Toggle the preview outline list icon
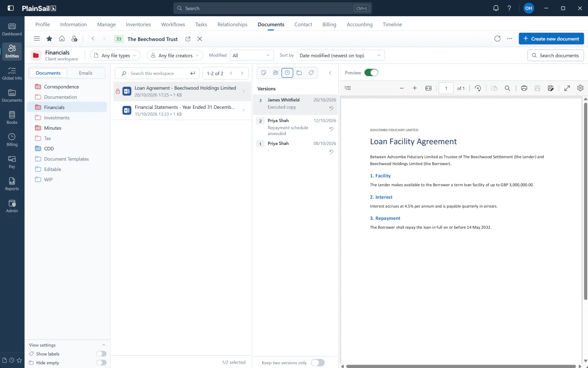The height and width of the screenshot is (368, 588). pos(348,88)
